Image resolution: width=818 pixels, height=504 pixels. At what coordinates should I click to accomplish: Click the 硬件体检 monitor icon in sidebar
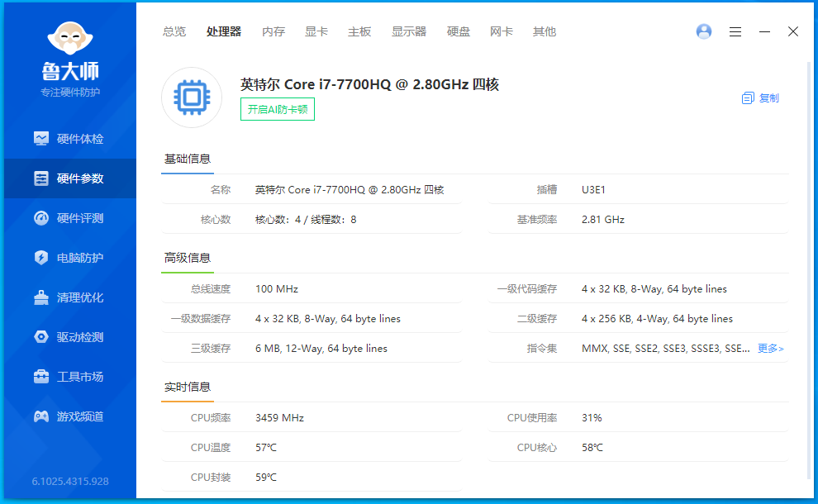point(40,139)
